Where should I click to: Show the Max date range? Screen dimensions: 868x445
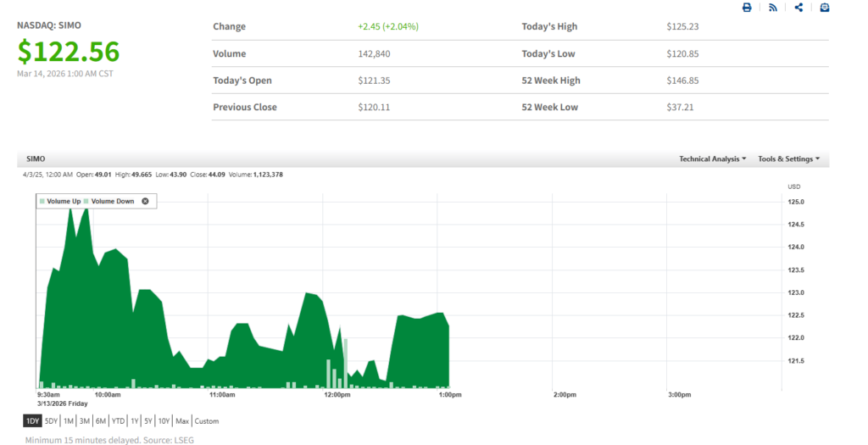pyautogui.click(x=182, y=421)
